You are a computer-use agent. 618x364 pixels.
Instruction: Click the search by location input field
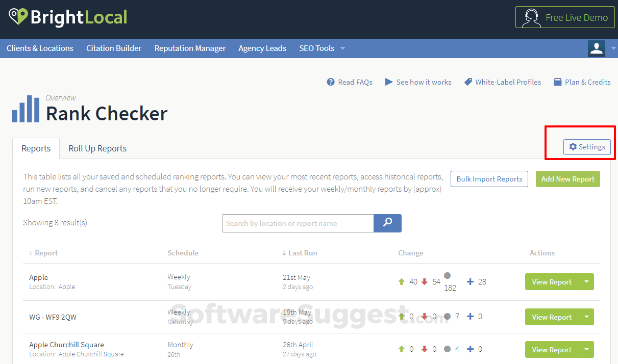tap(298, 223)
